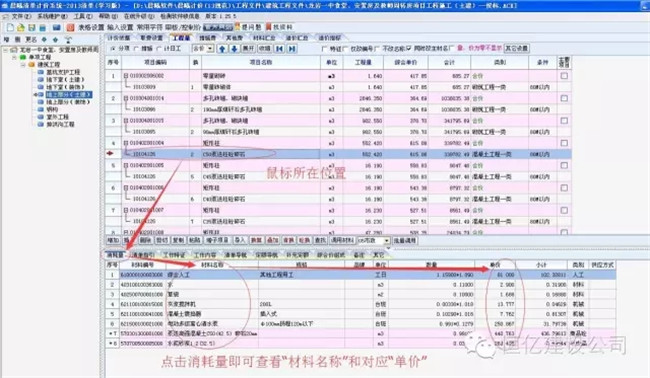
Task: Click the second diamond icon in tree toolbar
Action: click(x=56, y=40)
